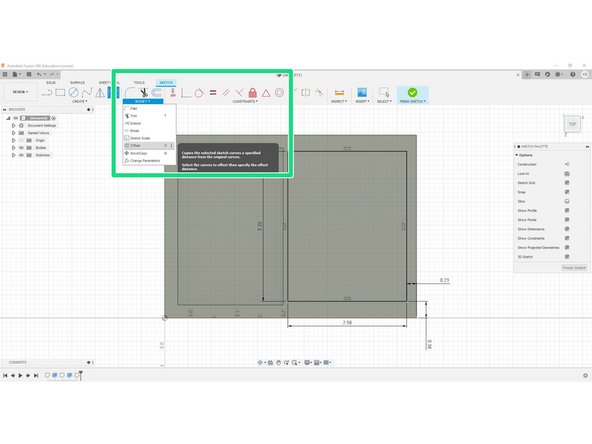Apply Symmetry constraint icon
592x444 pixels.
pyautogui.click(x=306, y=92)
